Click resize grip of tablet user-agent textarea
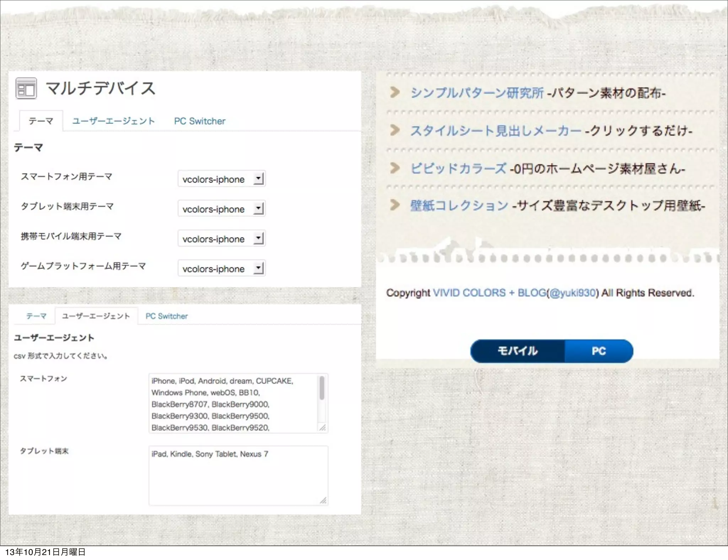Viewport: 728px width, 560px height. 323,500
